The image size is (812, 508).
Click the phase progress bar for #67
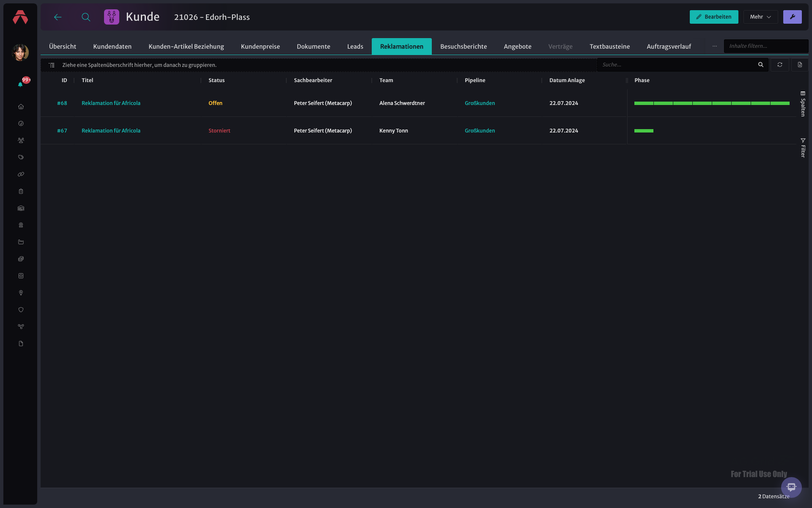pos(644,131)
